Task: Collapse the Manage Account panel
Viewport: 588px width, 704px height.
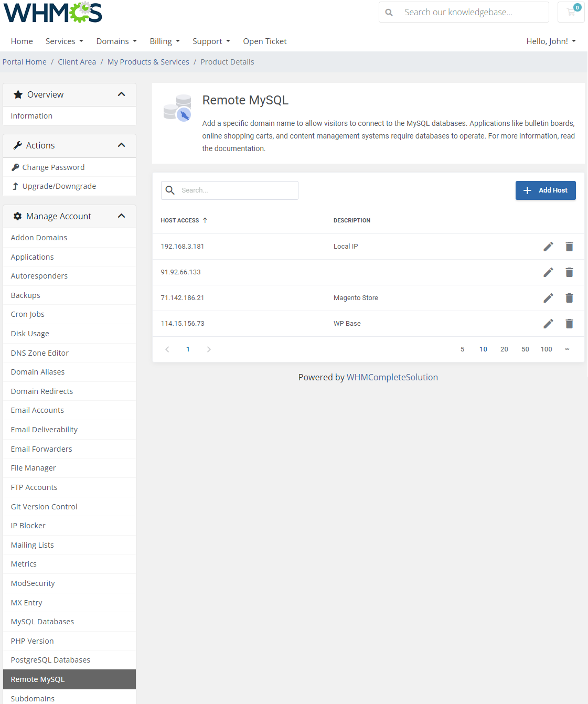Action: pyautogui.click(x=122, y=216)
